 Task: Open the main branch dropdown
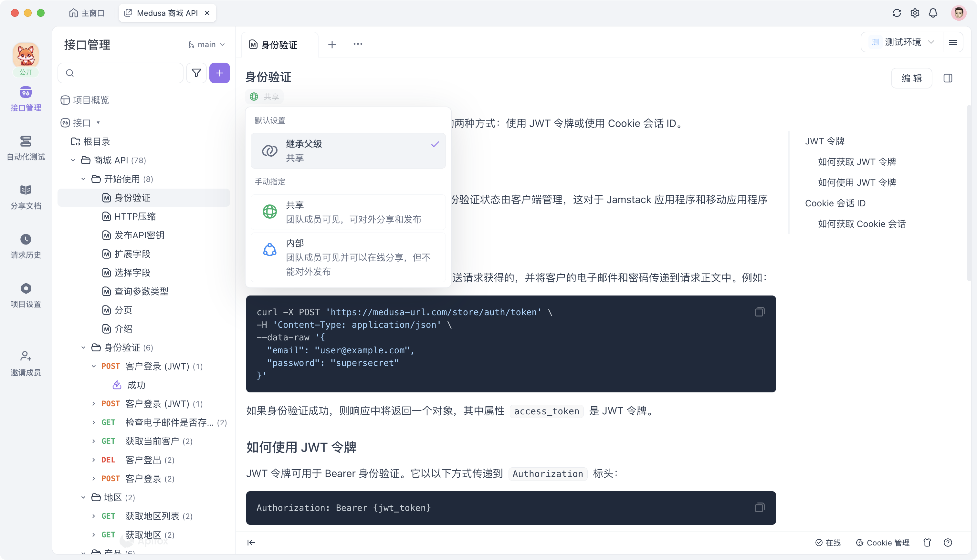point(206,44)
